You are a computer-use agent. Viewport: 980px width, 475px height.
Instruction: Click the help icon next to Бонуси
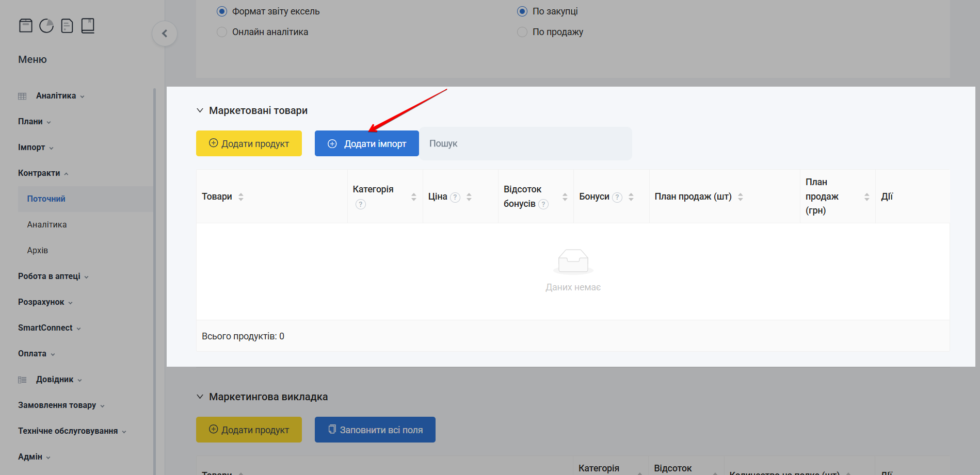click(617, 197)
